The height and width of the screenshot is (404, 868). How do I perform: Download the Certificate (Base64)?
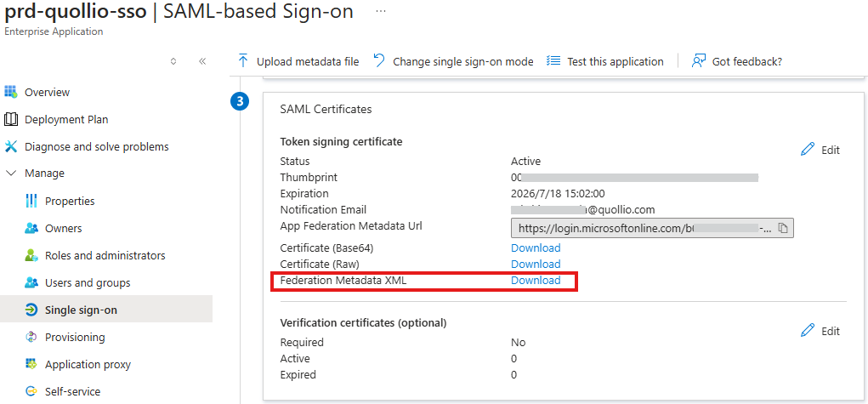[x=536, y=248]
